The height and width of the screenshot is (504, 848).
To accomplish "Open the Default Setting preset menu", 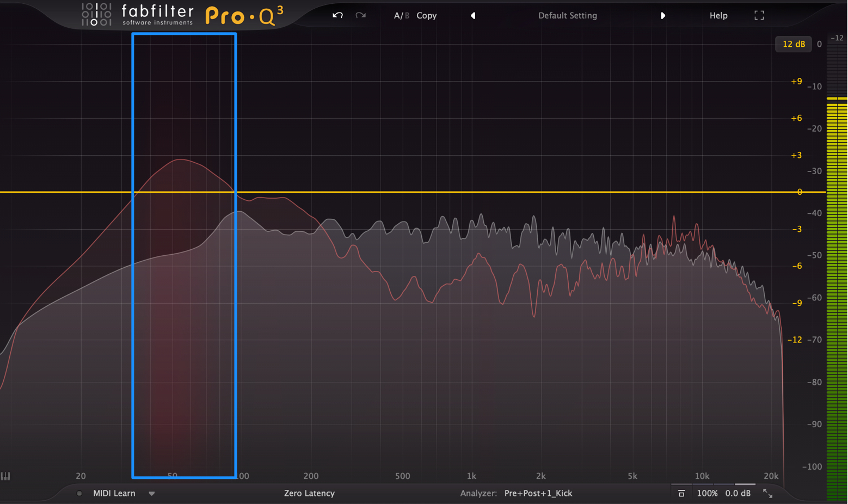I will (x=568, y=16).
